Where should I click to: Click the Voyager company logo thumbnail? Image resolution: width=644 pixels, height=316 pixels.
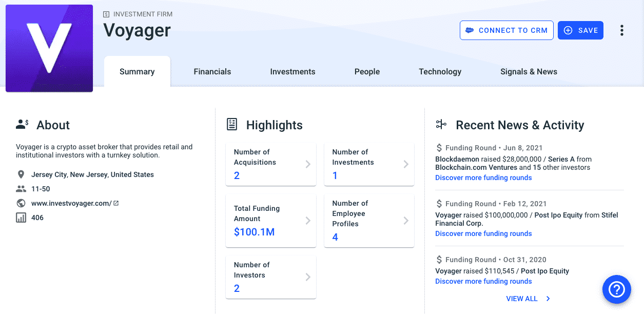(x=49, y=48)
